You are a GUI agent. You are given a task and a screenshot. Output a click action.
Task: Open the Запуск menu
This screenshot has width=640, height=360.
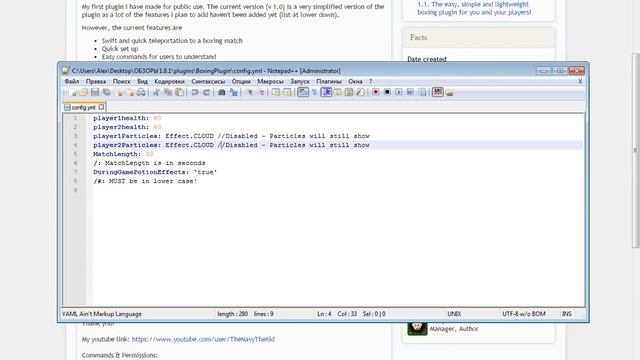300,82
